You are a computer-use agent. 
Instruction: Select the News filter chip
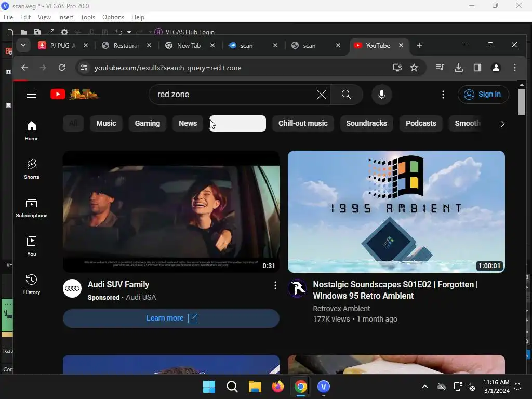(188, 124)
